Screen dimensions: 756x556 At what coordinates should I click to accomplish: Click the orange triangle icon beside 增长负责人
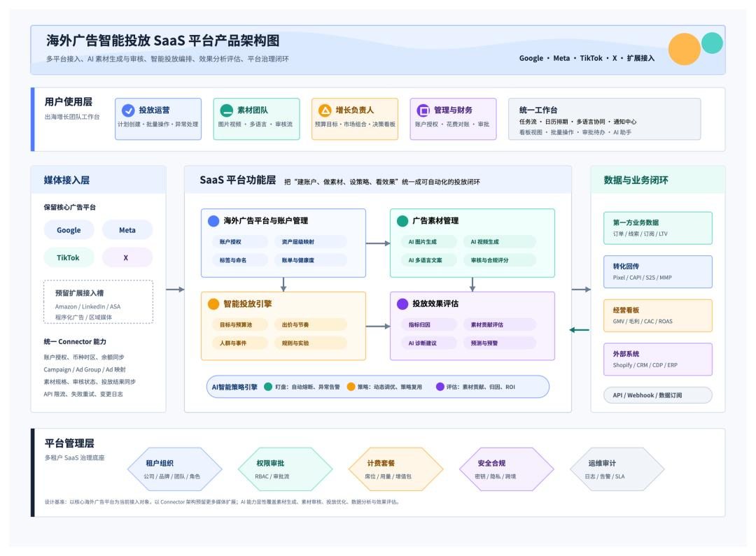[x=325, y=111]
